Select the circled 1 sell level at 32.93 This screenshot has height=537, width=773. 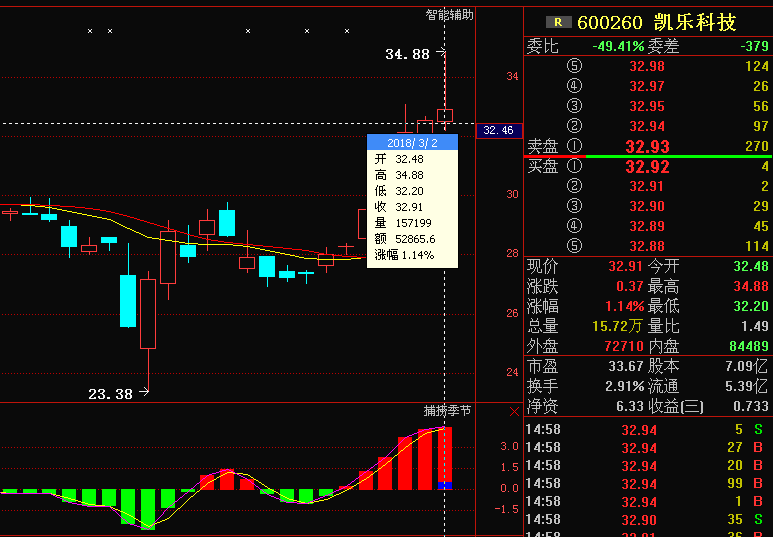(x=574, y=146)
